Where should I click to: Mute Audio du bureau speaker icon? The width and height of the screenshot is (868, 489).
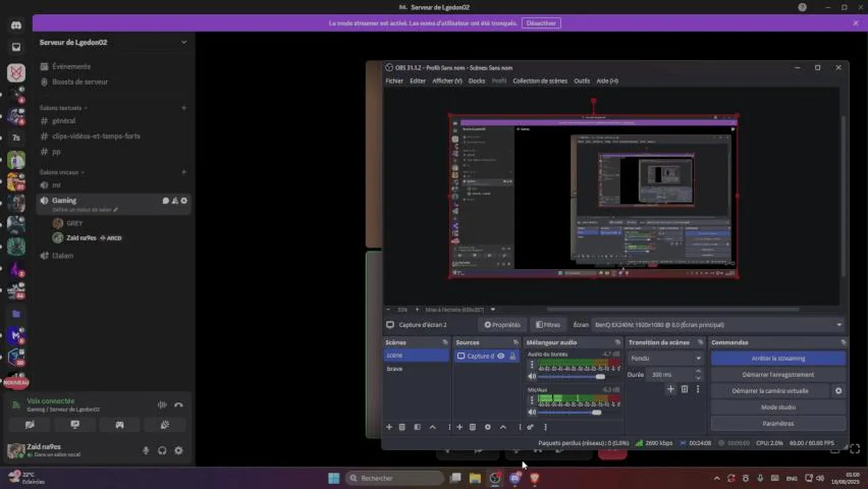pos(532,376)
